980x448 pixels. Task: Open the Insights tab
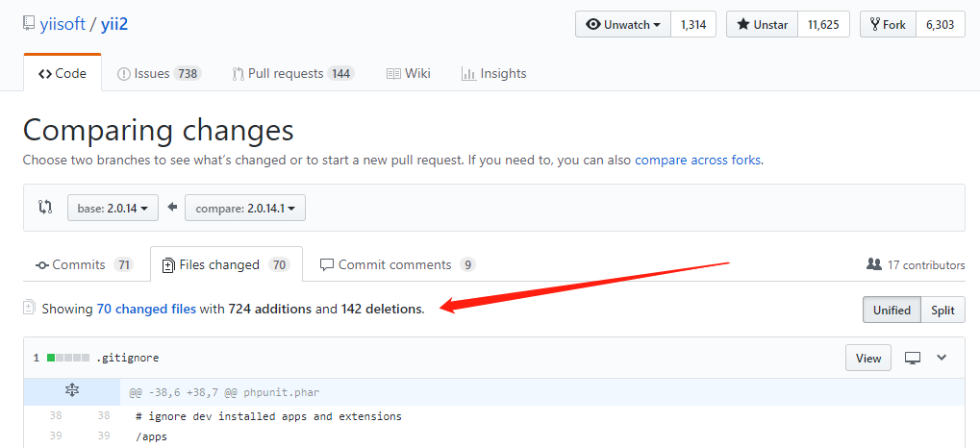coord(493,74)
